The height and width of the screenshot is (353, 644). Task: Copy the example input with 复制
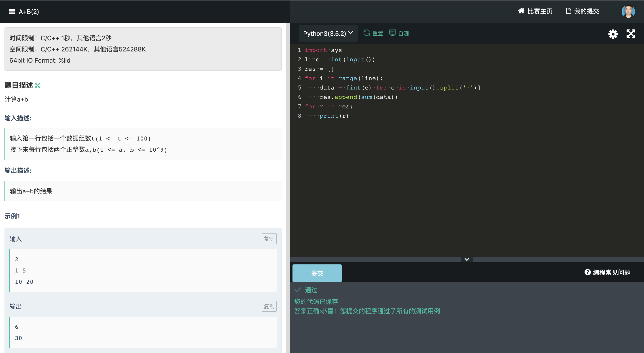tap(269, 239)
